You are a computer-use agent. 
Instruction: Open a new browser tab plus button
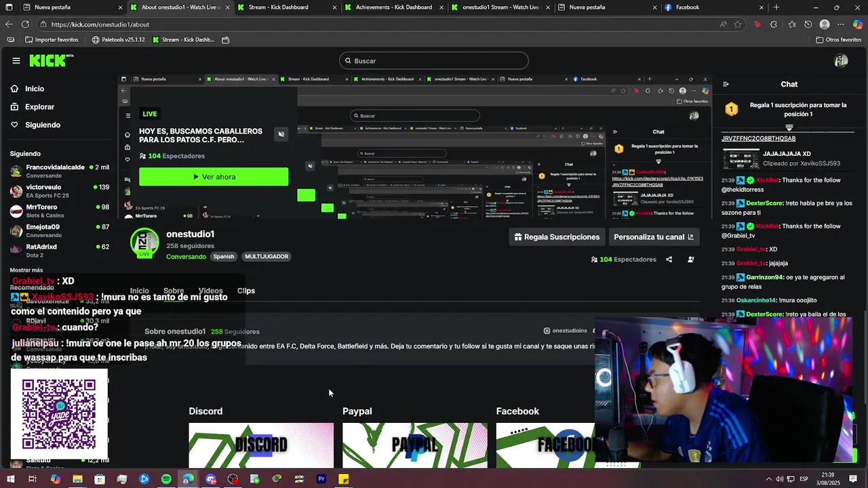coord(776,7)
